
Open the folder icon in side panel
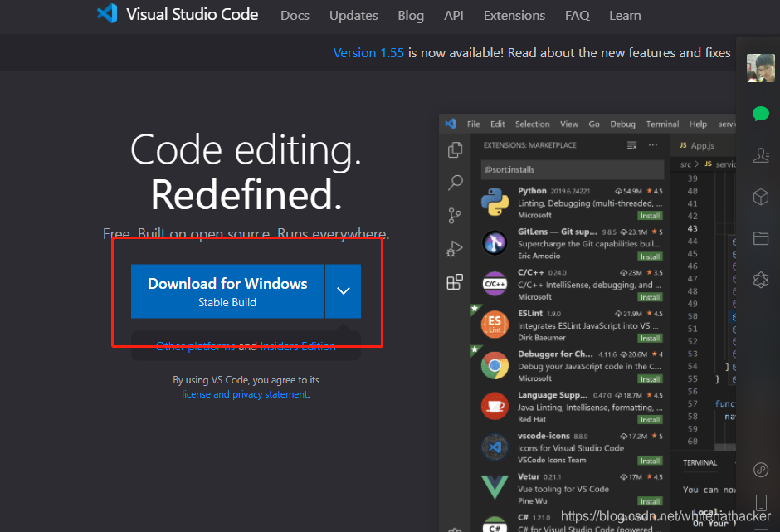[761, 238]
